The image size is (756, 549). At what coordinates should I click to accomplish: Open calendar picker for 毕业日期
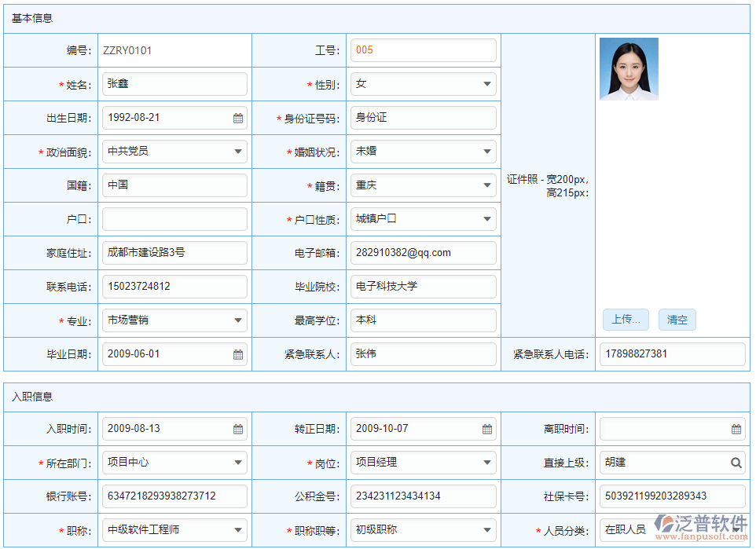(x=238, y=354)
